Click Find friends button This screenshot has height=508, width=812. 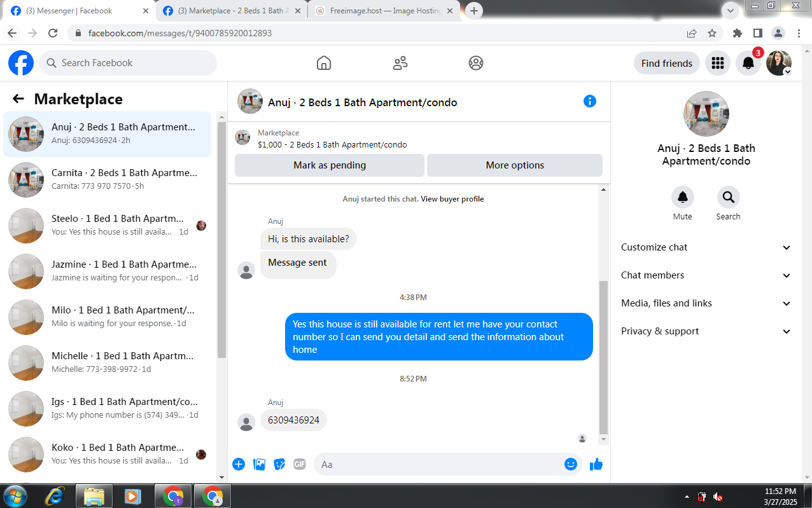[x=667, y=63]
